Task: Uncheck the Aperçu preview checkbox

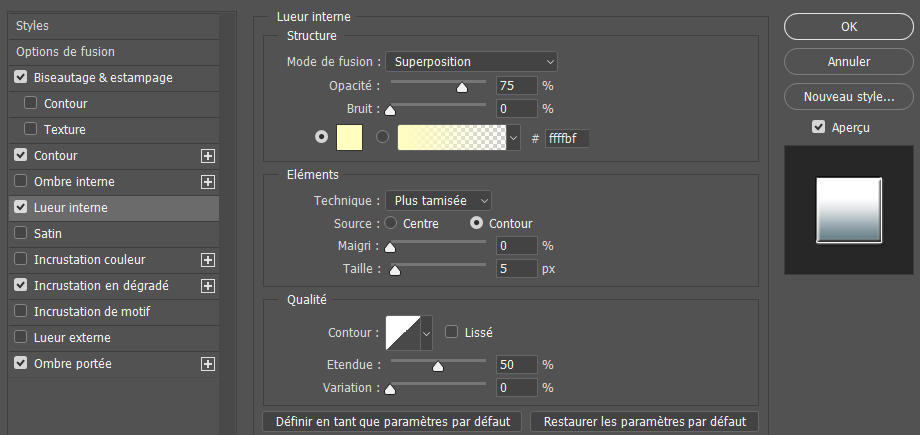Action: [x=818, y=127]
